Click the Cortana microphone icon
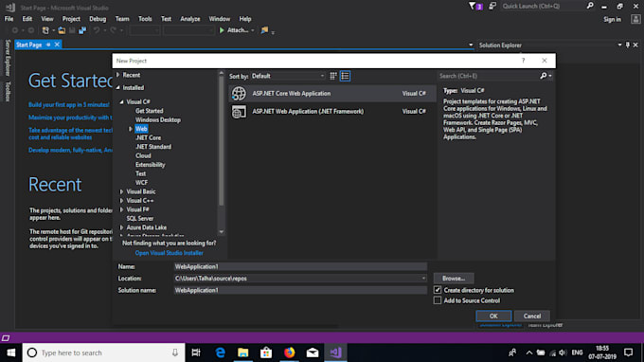 (x=175, y=353)
